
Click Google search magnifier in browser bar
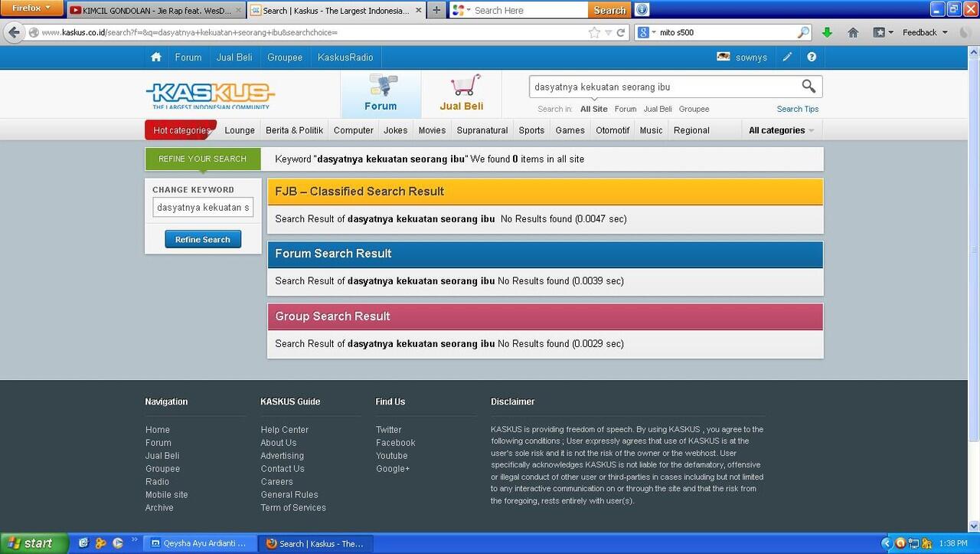[x=802, y=32]
